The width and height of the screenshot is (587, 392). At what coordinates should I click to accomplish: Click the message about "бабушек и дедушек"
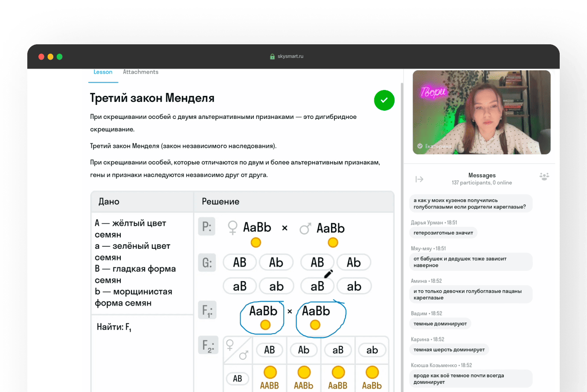(471, 262)
